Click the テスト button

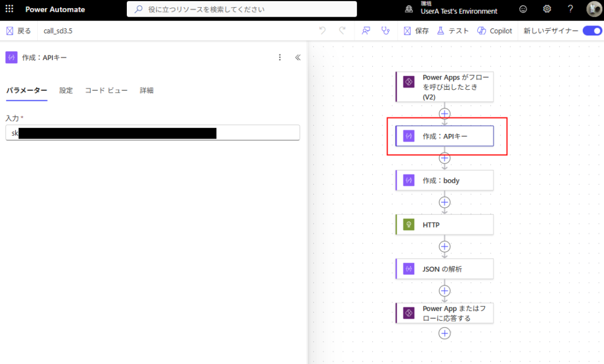(x=452, y=31)
